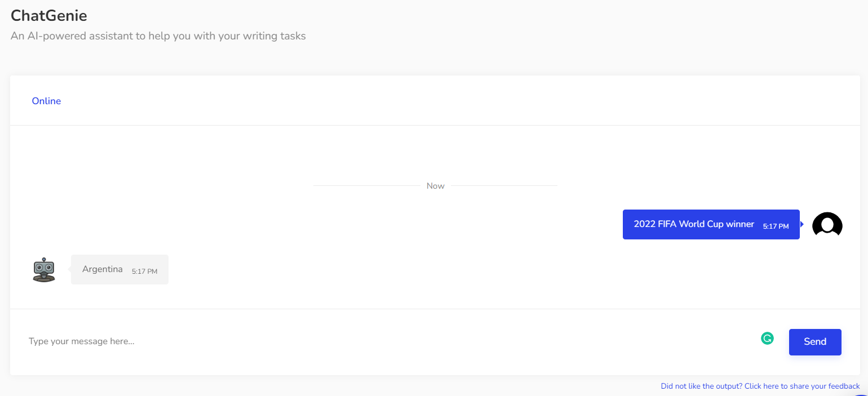Select the 2022 FIFA World Cup winner message
868x396 pixels.
click(x=711, y=224)
